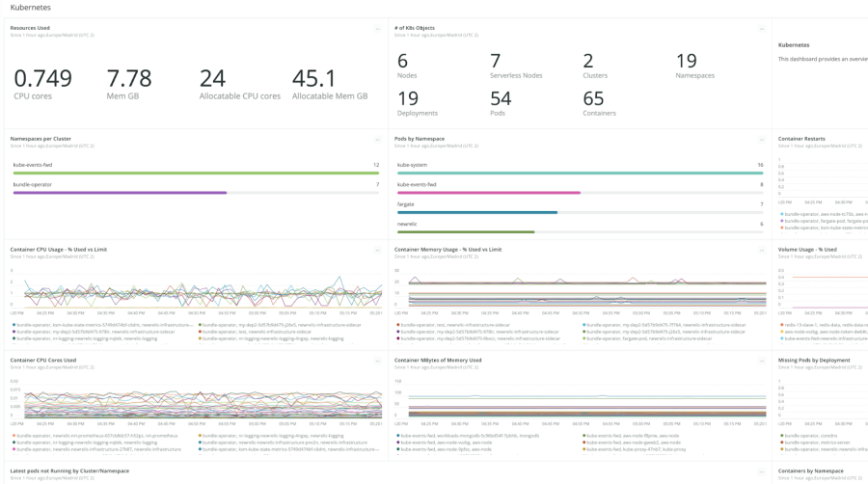
Task: Click the 6 Nodes billboard
Action: (x=407, y=66)
